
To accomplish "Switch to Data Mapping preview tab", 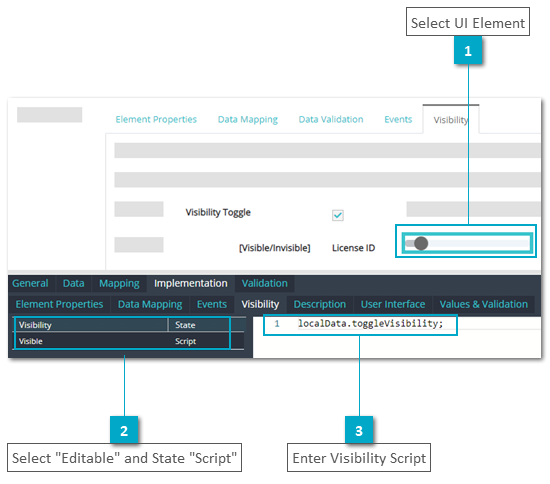I will click(248, 120).
